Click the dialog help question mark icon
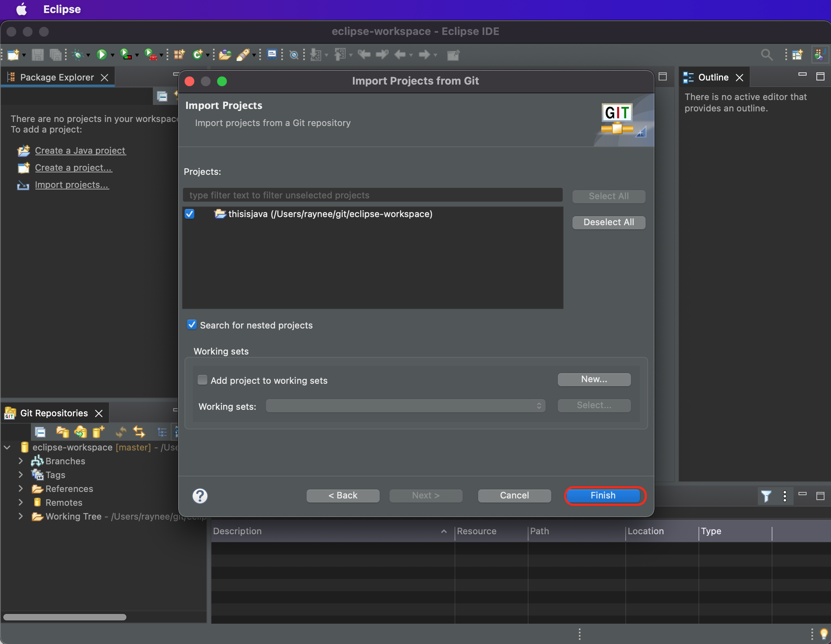831x644 pixels. (x=200, y=496)
